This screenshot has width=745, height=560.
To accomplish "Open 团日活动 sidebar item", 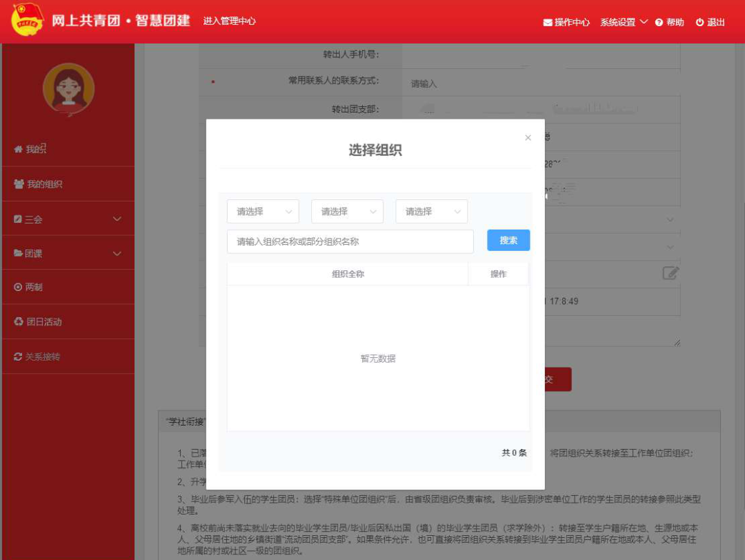I will pos(44,322).
